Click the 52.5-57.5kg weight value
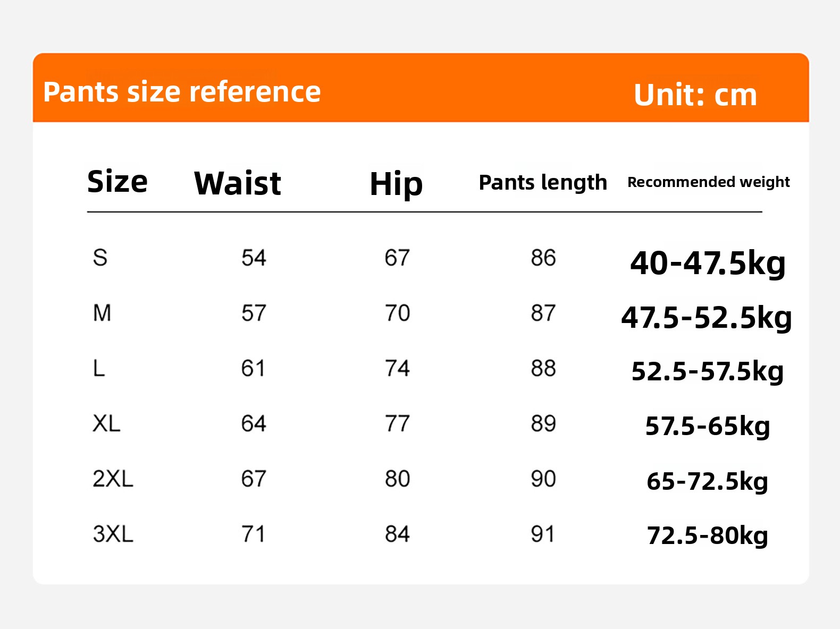840x629 pixels. click(x=707, y=371)
